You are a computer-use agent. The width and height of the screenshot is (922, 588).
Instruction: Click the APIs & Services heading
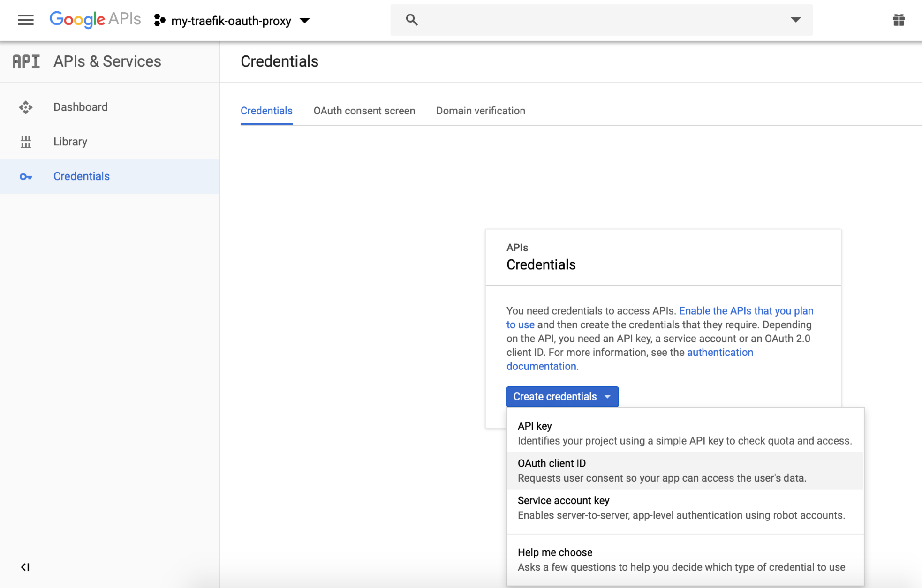(x=107, y=61)
